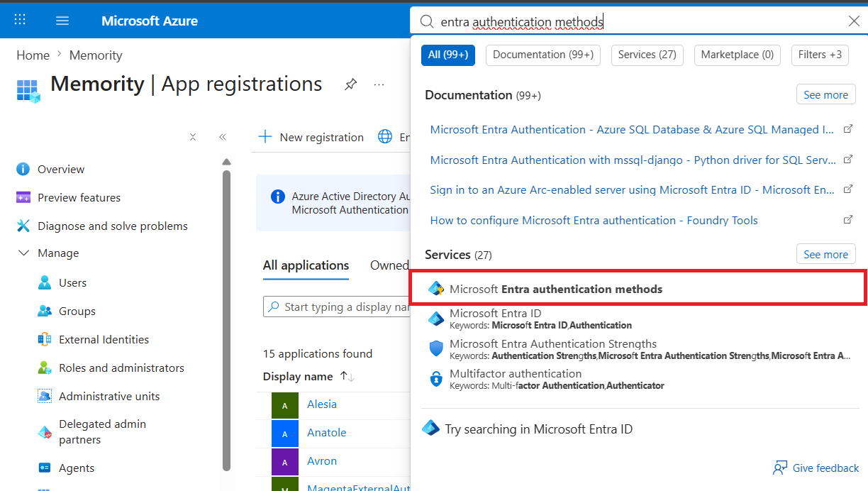Expand the Filters +3 pill
This screenshot has width=868, height=491.
[x=820, y=55]
